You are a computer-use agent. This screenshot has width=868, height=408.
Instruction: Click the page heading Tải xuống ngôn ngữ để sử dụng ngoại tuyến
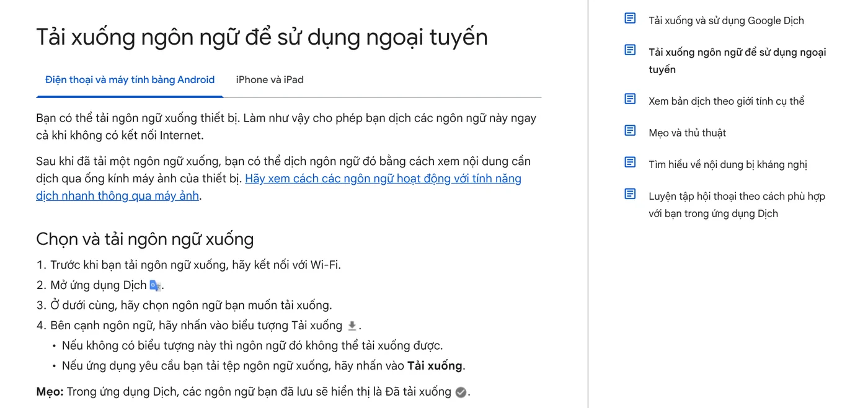pyautogui.click(x=262, y=37)
